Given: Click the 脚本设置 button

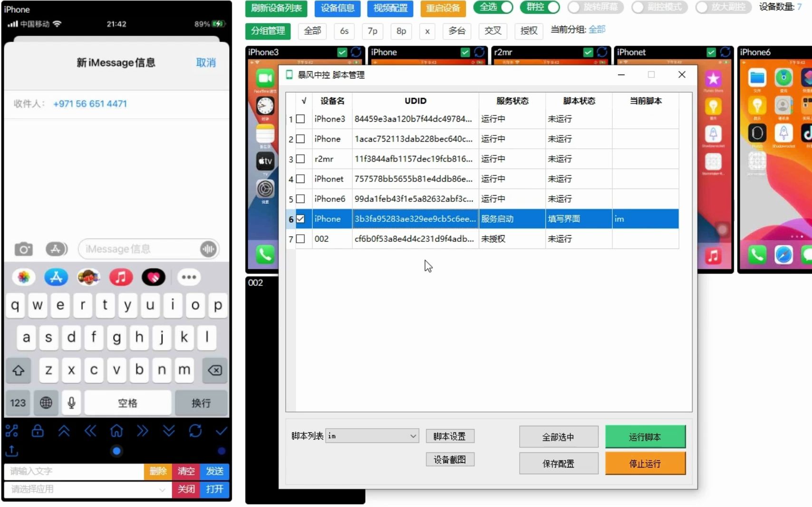Looking at the screenshot, I should pos(450,436).
